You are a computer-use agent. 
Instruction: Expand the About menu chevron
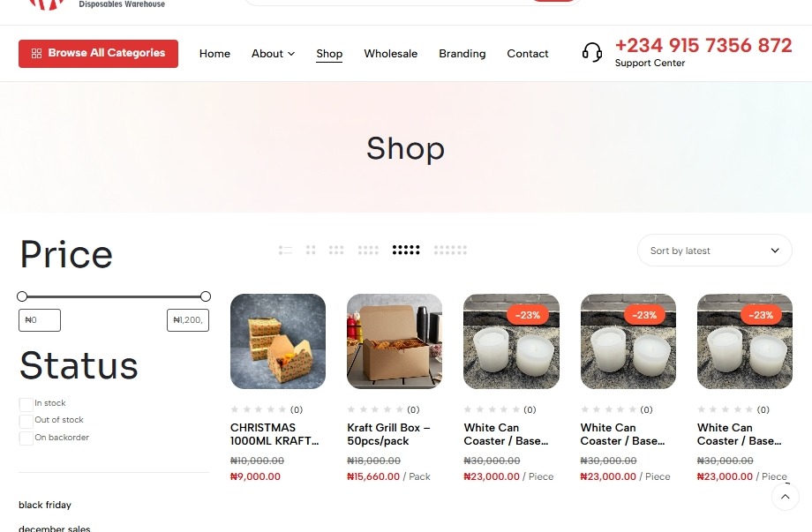point(291,54)
